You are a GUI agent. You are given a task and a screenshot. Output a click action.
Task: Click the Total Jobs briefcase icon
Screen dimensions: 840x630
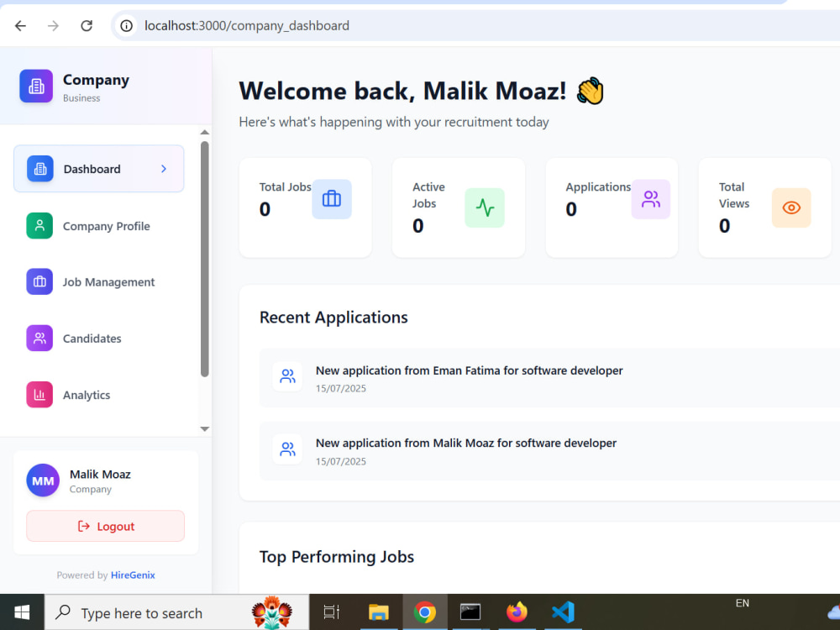332,199
